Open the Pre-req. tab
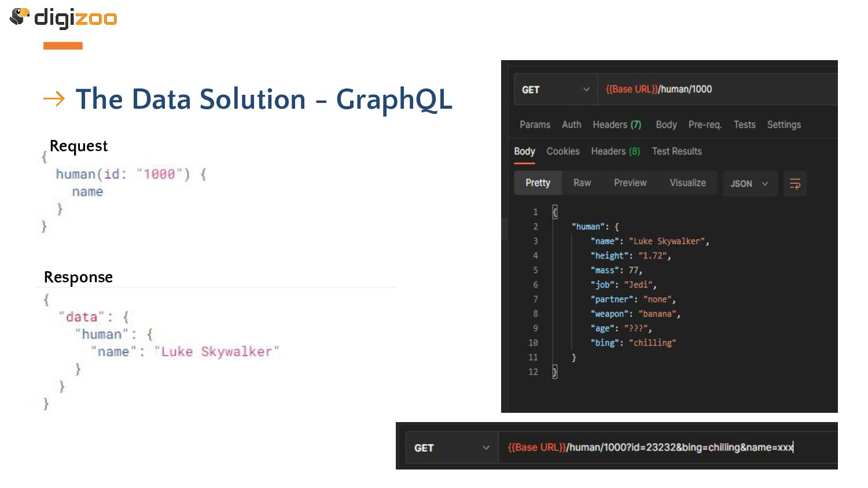This screenshot has width=868, height=488. coord(705,125)
